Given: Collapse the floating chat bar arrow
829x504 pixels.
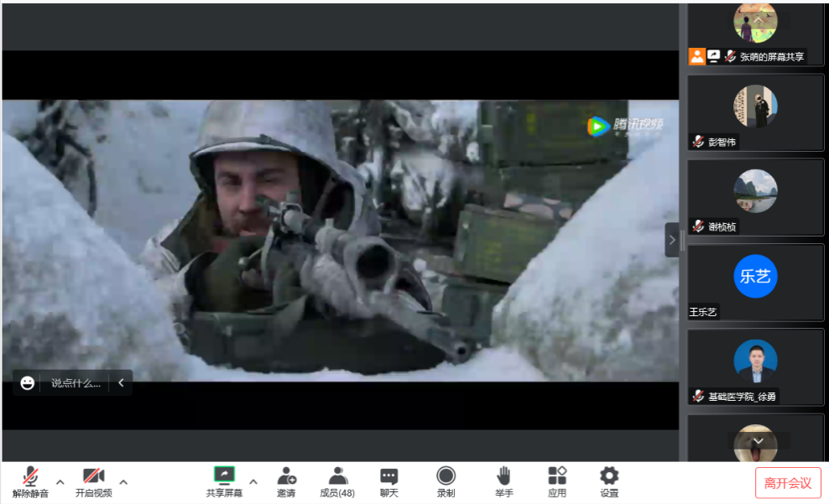Looking at the screenshot, I should click(121, 382).
